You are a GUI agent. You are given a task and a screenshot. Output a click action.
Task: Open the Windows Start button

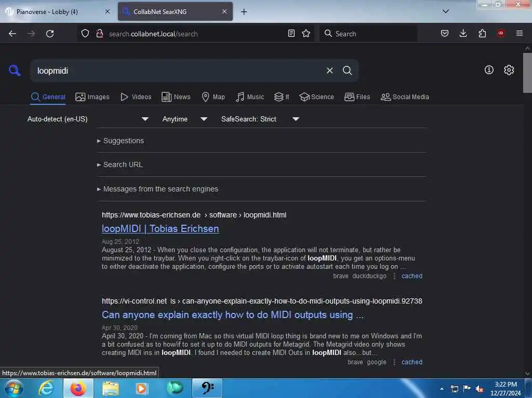point(14,389)
